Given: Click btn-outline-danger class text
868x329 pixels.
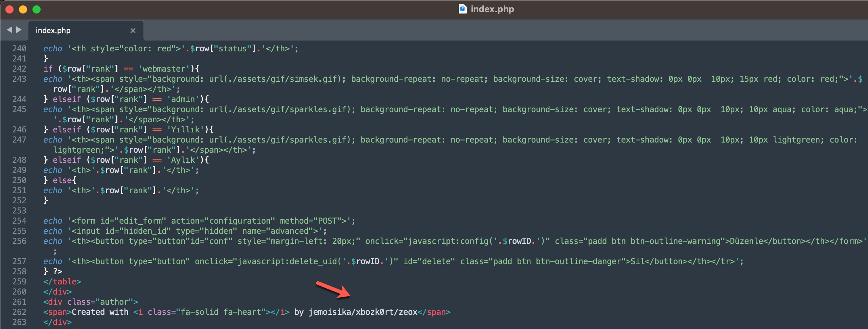Looking at the screenshot, I should [578, 261].
